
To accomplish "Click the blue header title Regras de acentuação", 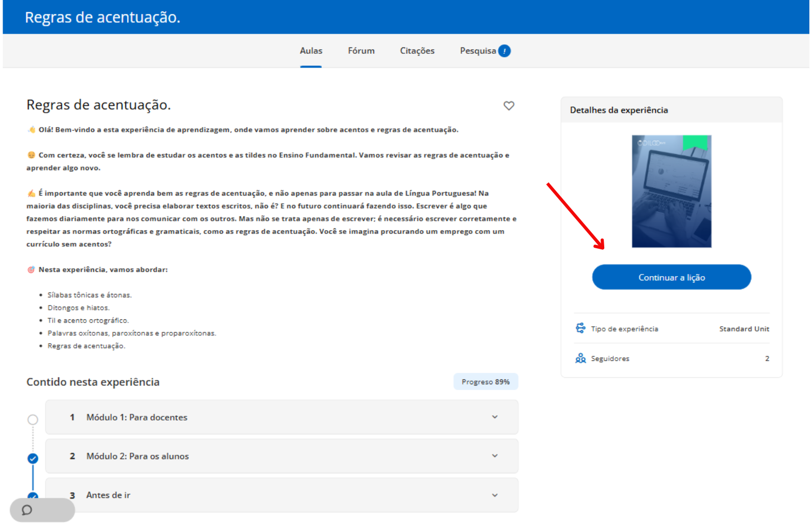I will 102,17.
